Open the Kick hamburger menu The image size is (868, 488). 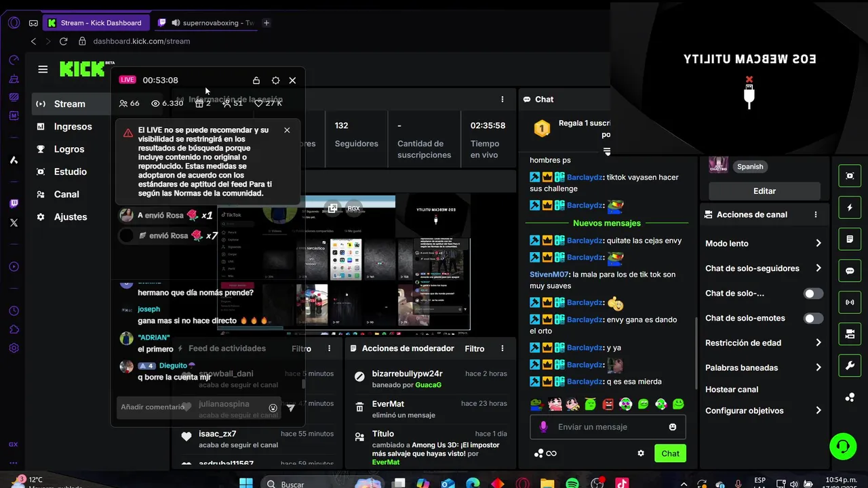[x=43, y=69]
